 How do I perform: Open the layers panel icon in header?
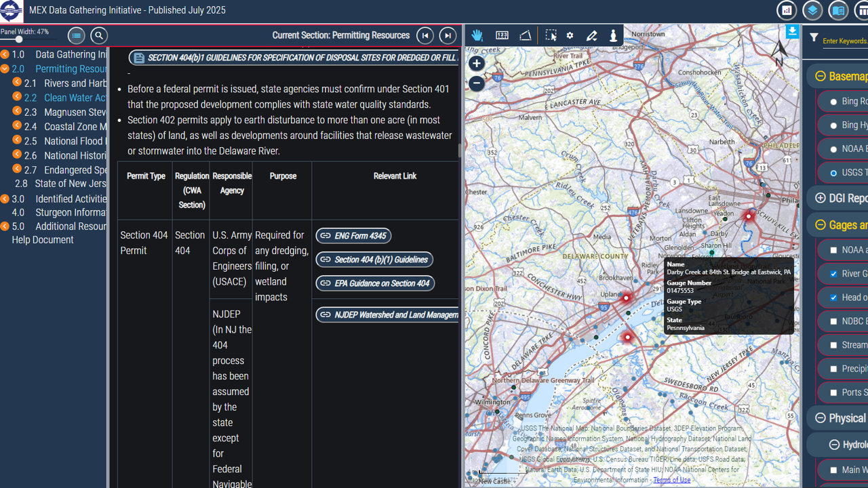click(x=812, y=11)
